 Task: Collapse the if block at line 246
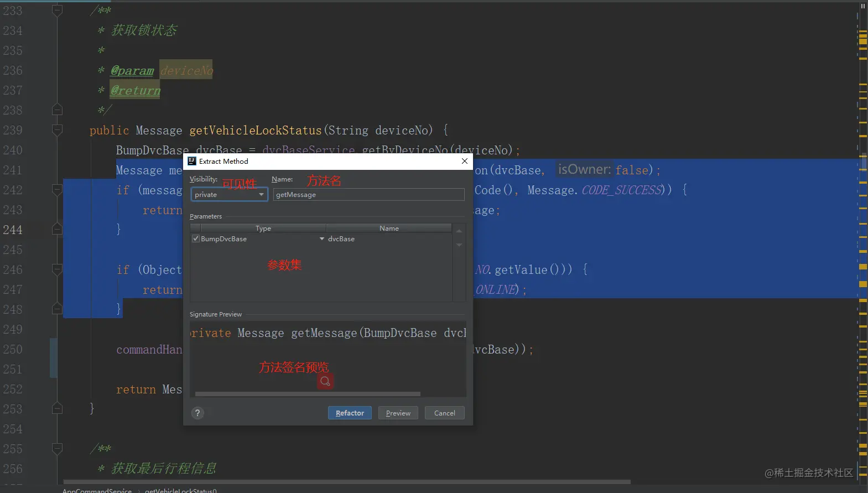point(57,269)
